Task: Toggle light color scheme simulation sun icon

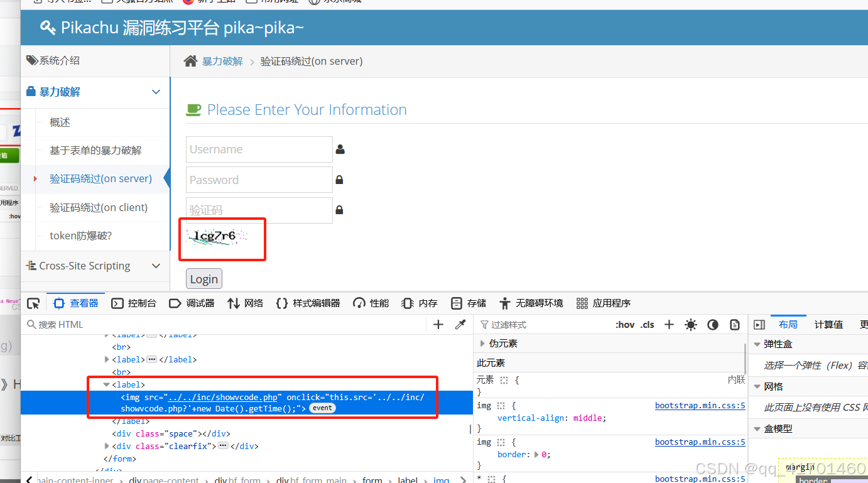Action: [x=691, y=325]
